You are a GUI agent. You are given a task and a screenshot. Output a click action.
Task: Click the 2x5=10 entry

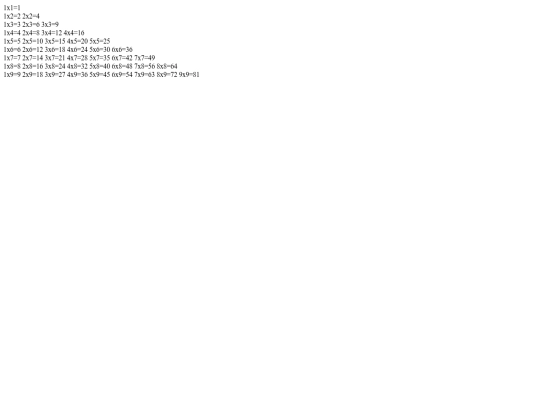coord(33,41)
